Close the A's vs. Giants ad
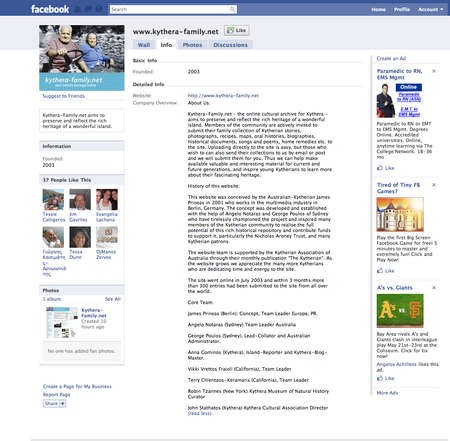 point(434,287)
